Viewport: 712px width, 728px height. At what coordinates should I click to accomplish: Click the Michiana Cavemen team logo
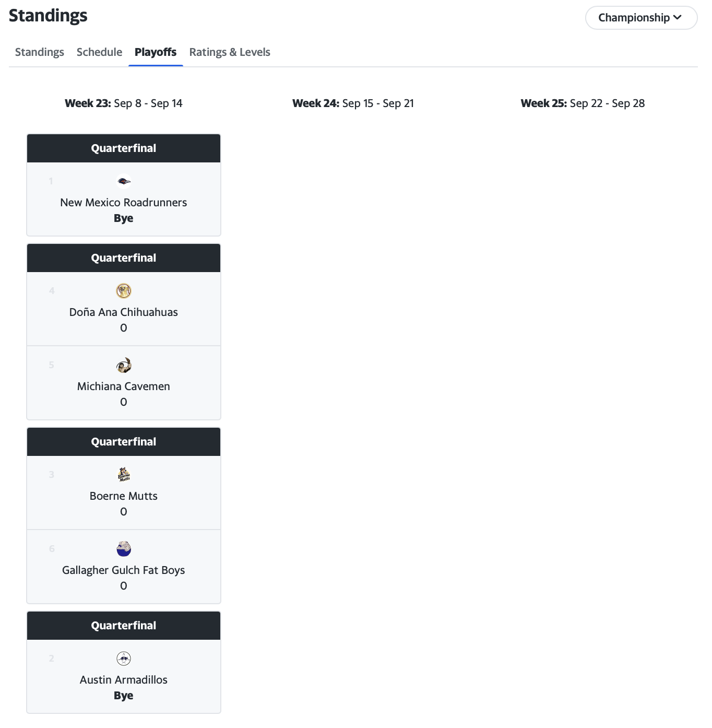pyautogui.click(x=124, y=365)
